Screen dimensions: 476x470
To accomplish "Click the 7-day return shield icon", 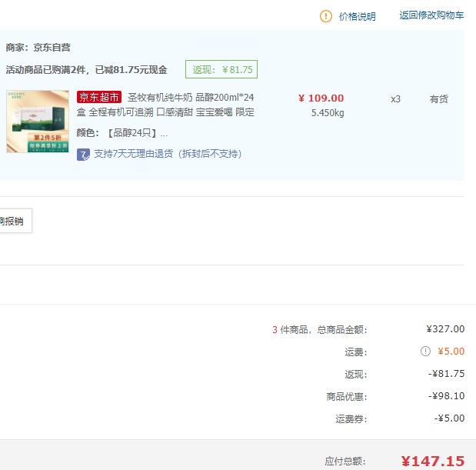I will coord(83,155).
